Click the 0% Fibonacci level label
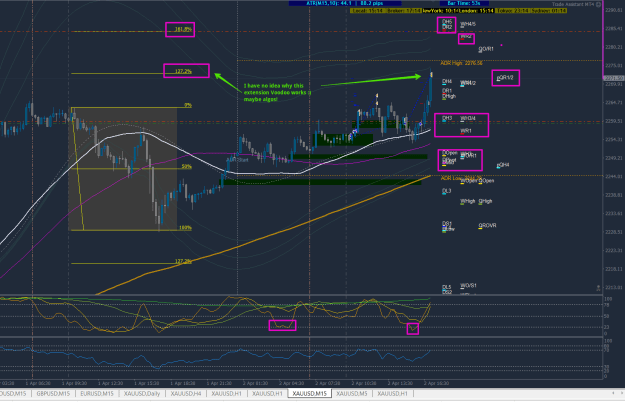Screen dimensions: 625x402 pos(188,105)
